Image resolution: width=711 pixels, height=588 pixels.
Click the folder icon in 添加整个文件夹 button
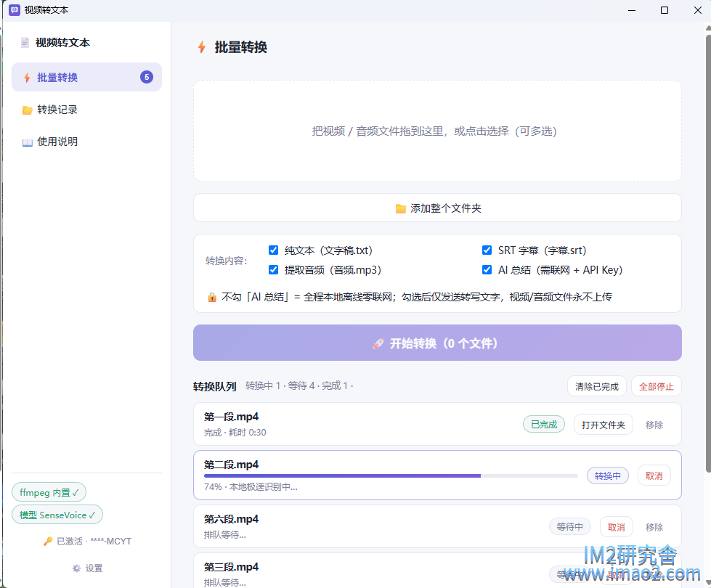point(400,208)
